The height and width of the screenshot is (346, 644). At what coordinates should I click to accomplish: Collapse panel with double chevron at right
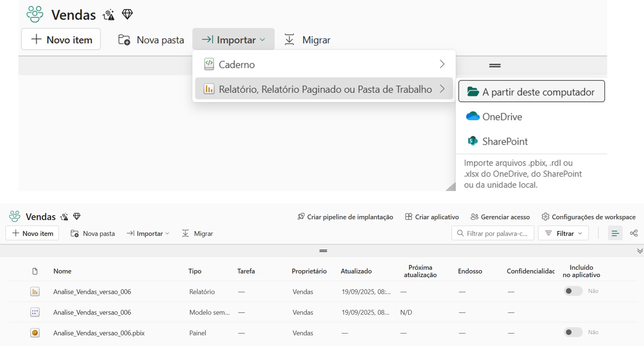[640, 251]
